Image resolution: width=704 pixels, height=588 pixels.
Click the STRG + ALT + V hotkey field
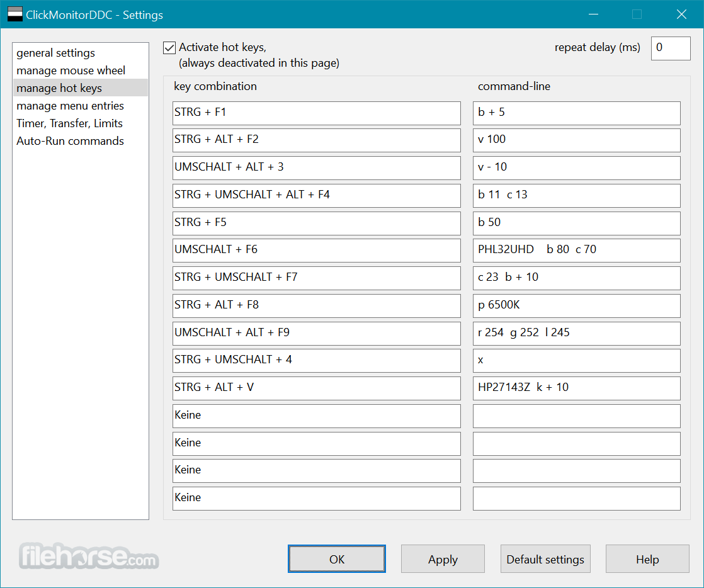pyautogui.click(x=317, y=388)
